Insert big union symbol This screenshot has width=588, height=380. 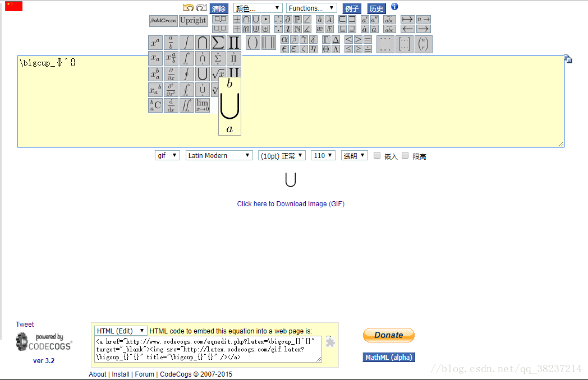point(203,74)
